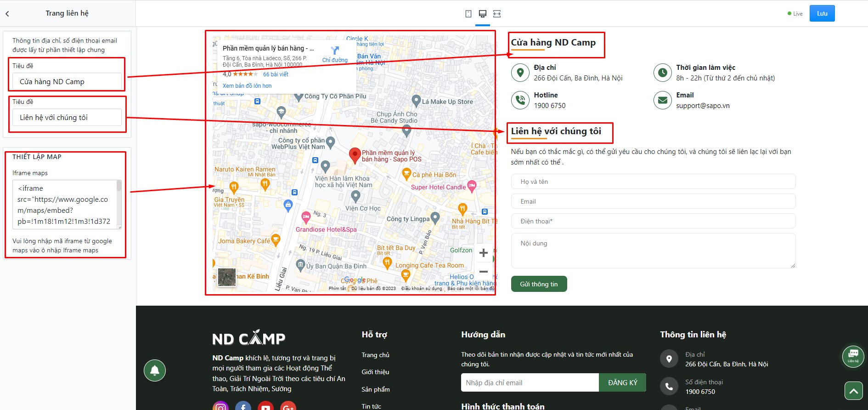
Task: Save changes with the Lưu button
Action: (822, 13)
